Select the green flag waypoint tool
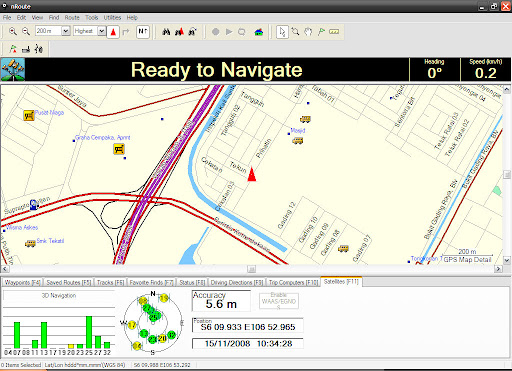 pyautogui.click(x=321, y=32)
